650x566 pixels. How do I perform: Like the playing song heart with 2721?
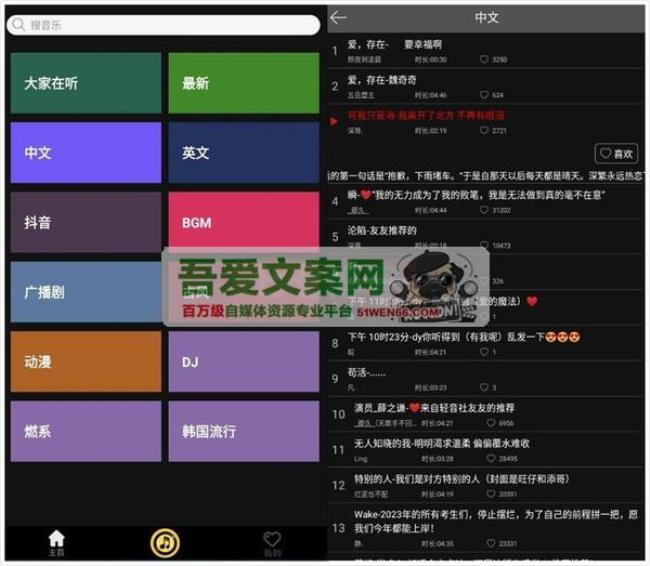pyautogui.click(x=484, y=130)
